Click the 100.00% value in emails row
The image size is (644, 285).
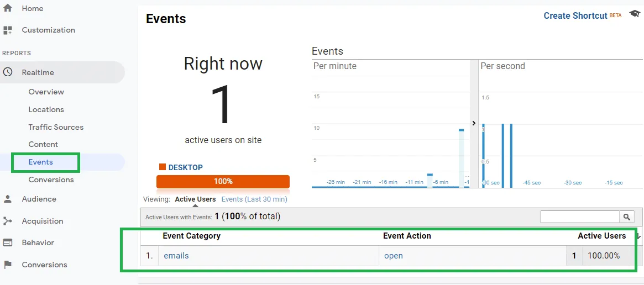(603, 255)
